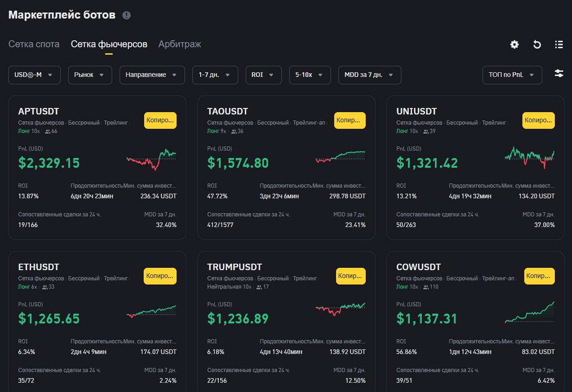Click Лонг 9x label on TAOUSDT

tap(217, 131)
